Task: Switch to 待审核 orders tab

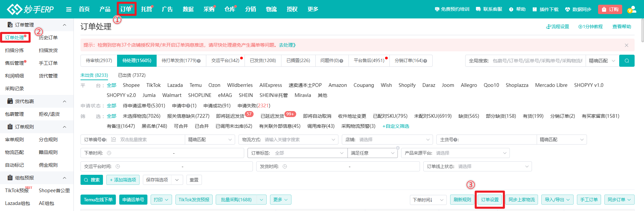Action: coord(99,61)
